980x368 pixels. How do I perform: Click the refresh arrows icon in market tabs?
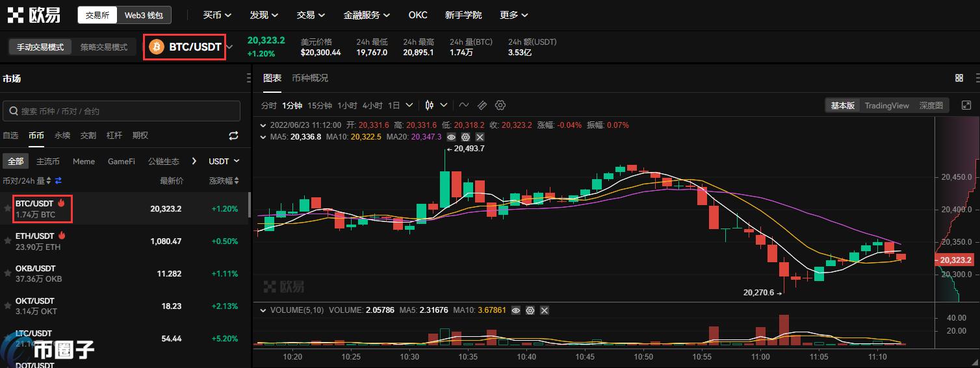coord(233,136)
